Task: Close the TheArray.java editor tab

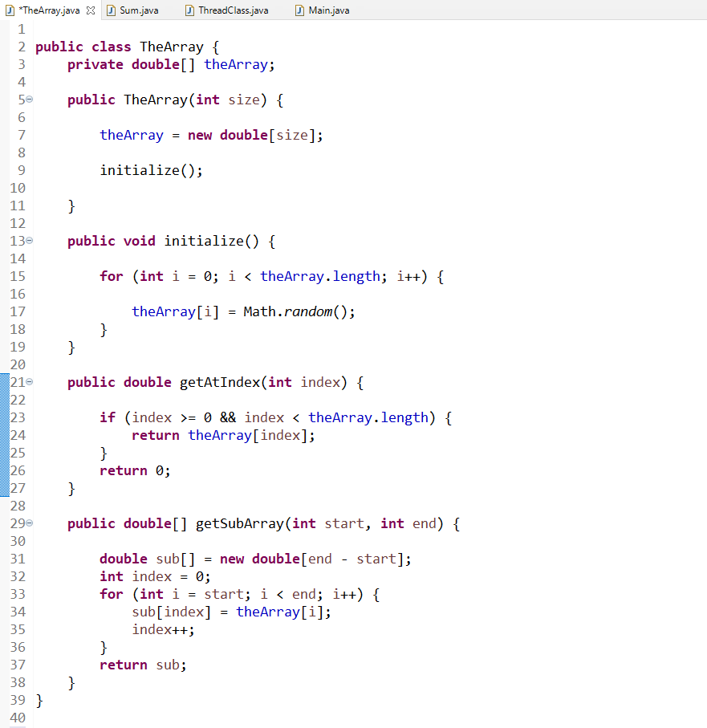Action: point(90,10)
